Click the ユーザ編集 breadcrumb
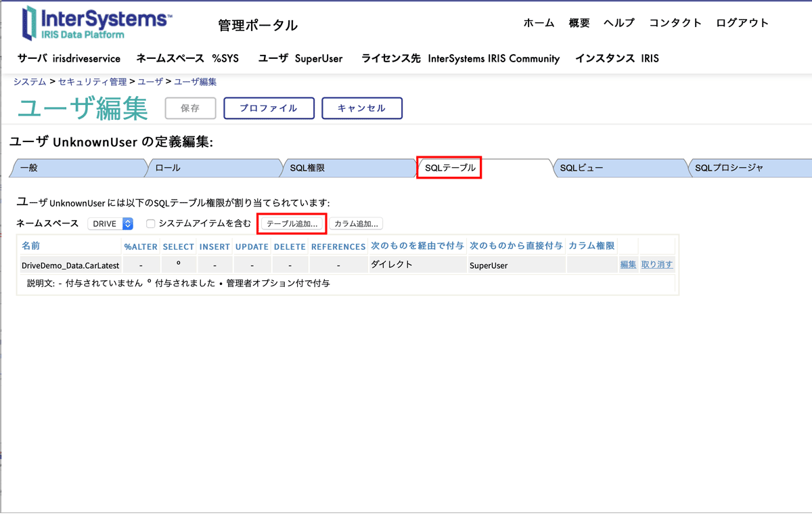 tap(196, 82)
